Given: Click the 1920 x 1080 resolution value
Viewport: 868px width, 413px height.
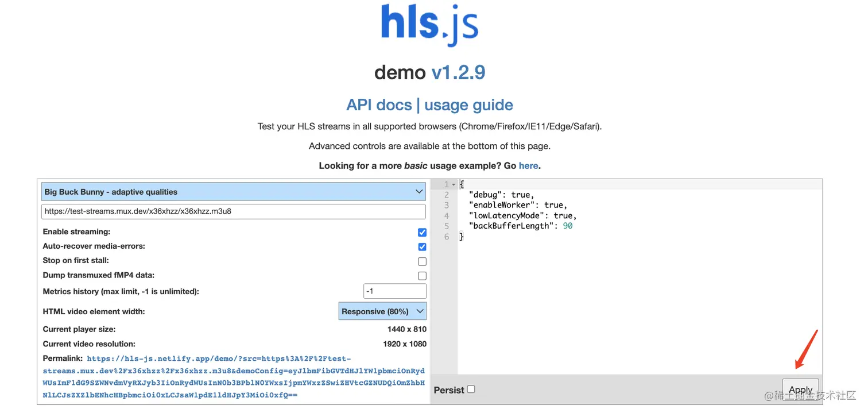Looking at the screenshot, I should pos(405,344).
